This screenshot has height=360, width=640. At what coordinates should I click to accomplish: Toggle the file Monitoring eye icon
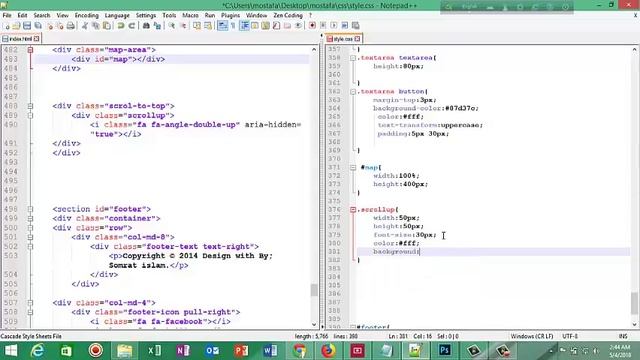click(298, 26)
